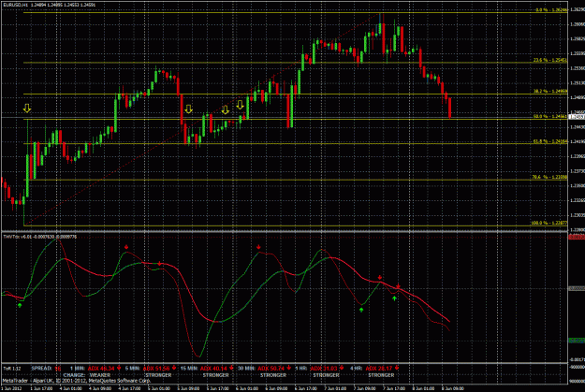Select the 23.6 % Fibonacci level label
This screenshot has width=585, height=392.
(x=550, y=60)
